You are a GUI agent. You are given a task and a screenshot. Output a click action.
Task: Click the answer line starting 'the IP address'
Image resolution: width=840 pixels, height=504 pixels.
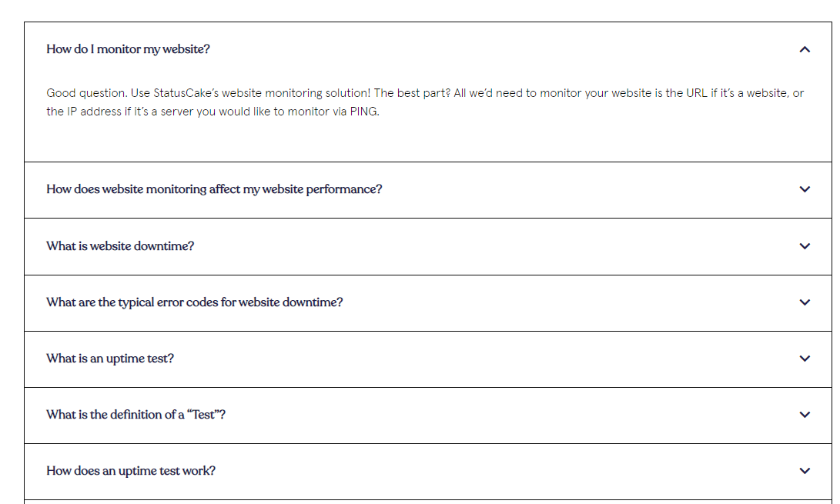coord(213,112)
